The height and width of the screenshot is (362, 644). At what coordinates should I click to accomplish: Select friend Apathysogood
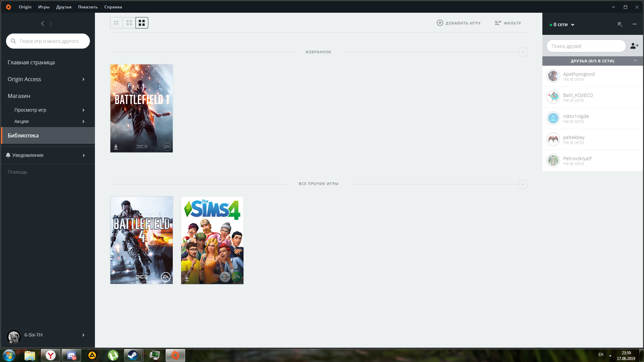point(592,76)
